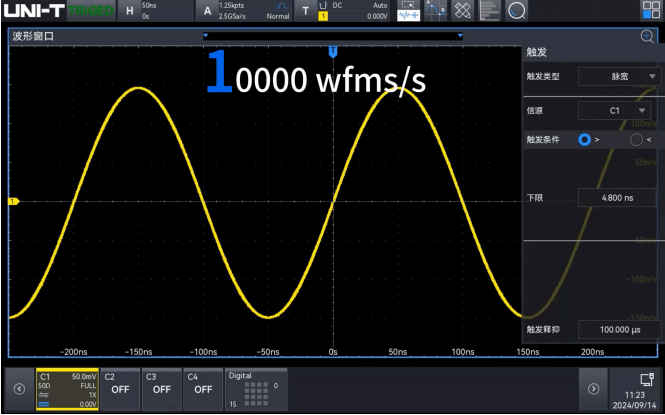
Task: Select the greater-than trigger condition radio
Action: coord(585,140)
